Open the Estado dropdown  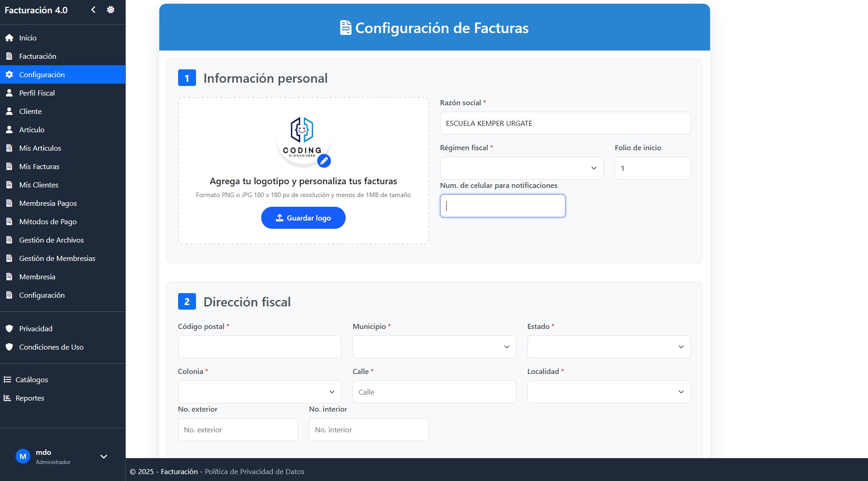click(x=608, y=347)
